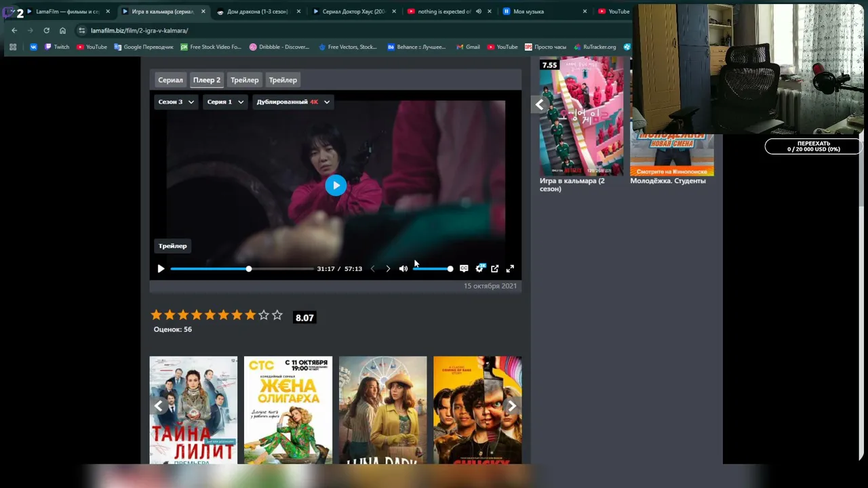Open the apps grid in bookmarks bar
868x488 pixels.
pyautogui.click(x=12, y=47)
